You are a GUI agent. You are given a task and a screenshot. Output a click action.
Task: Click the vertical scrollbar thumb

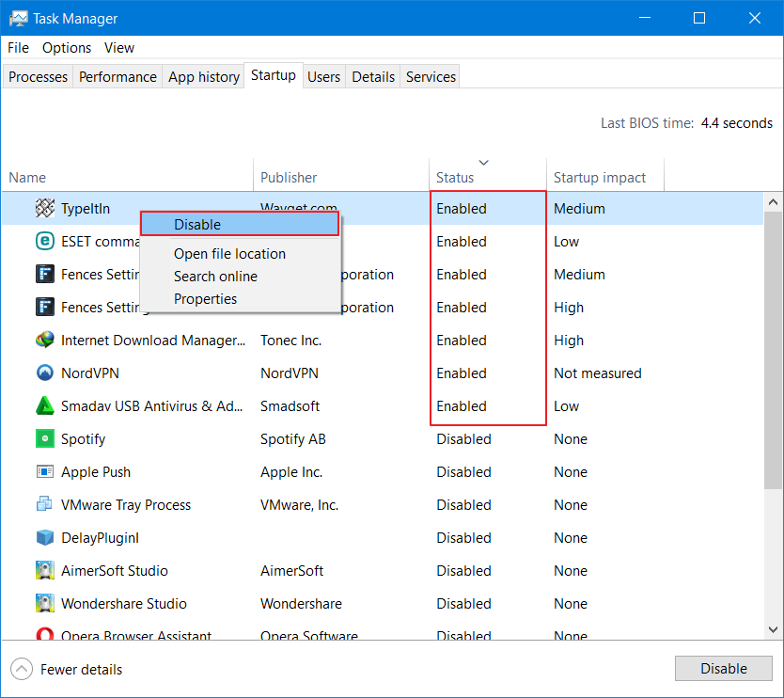[773, 350]
